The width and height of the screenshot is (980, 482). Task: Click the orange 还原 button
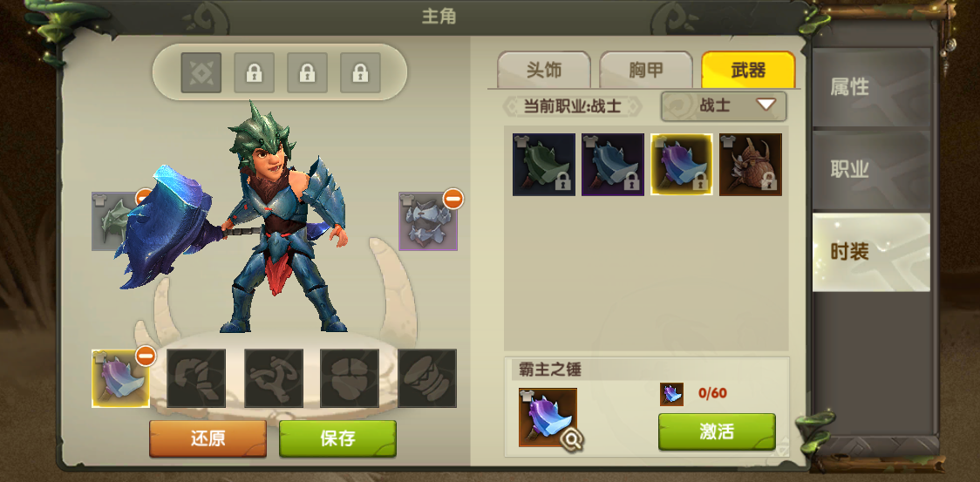[x=208, y=438]
